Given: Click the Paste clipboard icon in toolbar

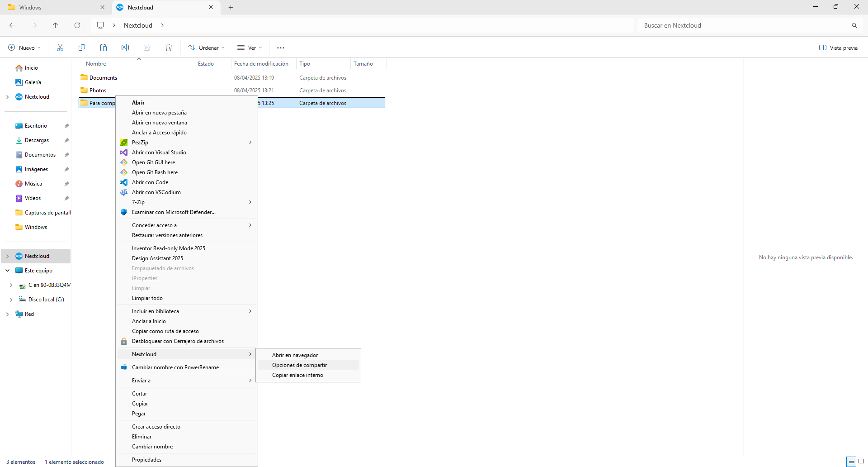Looking at the screenshot, I should pos(104,48).
